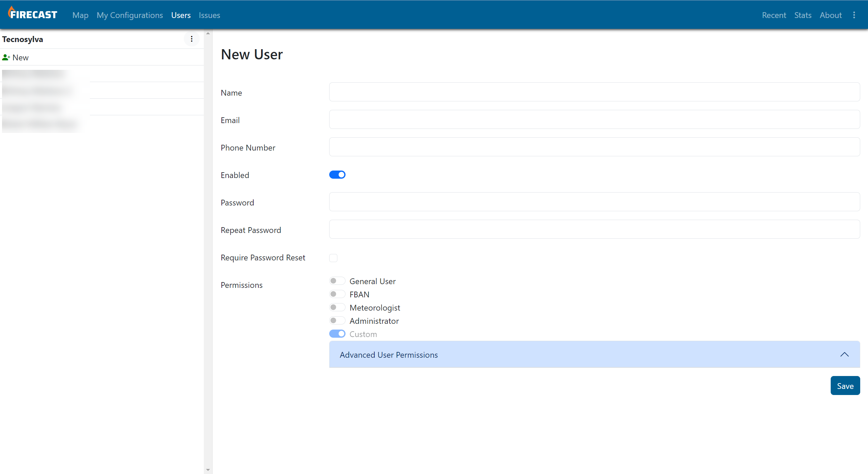Screen dimensions: 868x474
Task: Check the Require Password Reset box
Action: (x=333, y=258)
